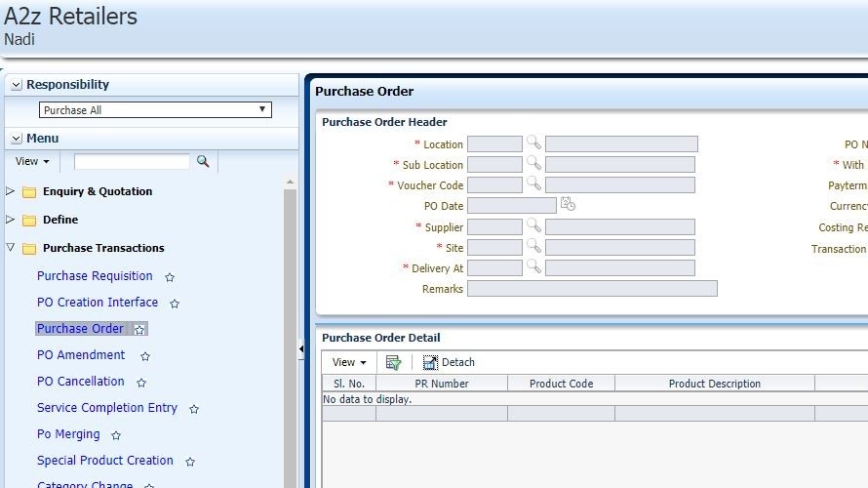Toggle favorite star for Purchase Requisition

coord(170,277)
